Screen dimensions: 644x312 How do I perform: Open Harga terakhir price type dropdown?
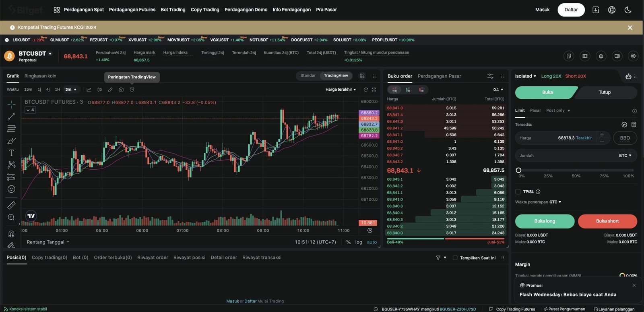coord(341,89)
